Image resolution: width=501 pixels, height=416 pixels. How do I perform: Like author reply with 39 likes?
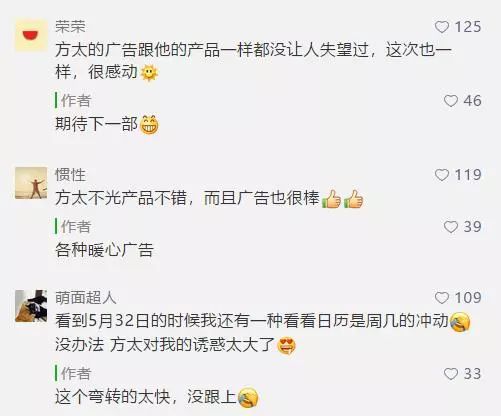451,227
